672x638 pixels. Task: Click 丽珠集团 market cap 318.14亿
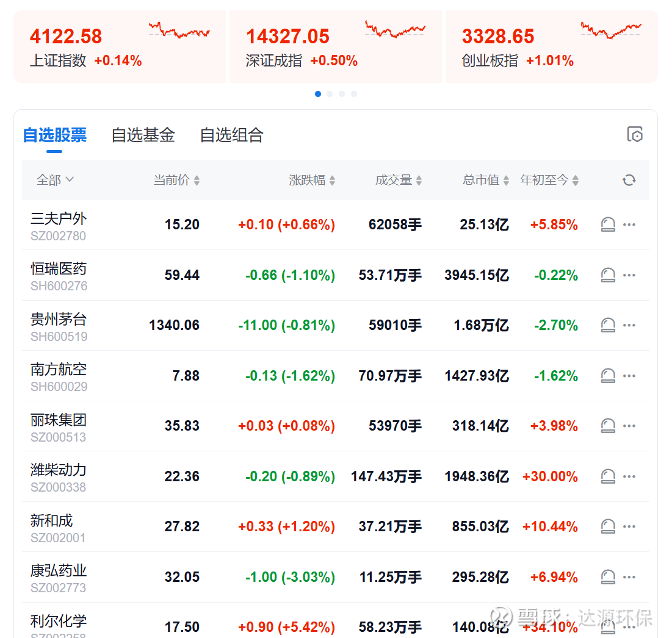point(480,426)
